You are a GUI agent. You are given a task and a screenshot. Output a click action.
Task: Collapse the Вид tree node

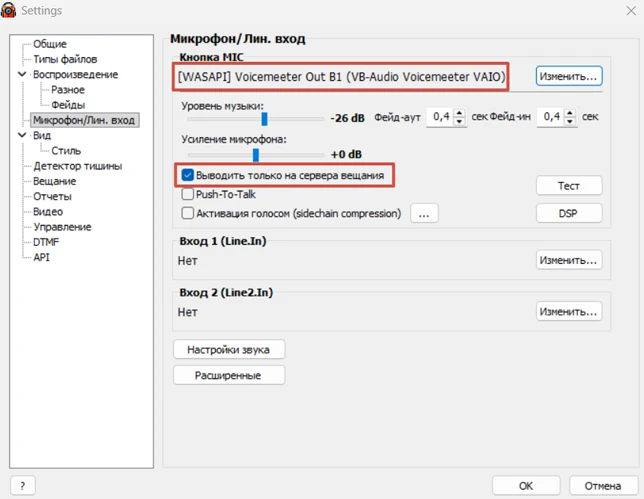point(22,135)
